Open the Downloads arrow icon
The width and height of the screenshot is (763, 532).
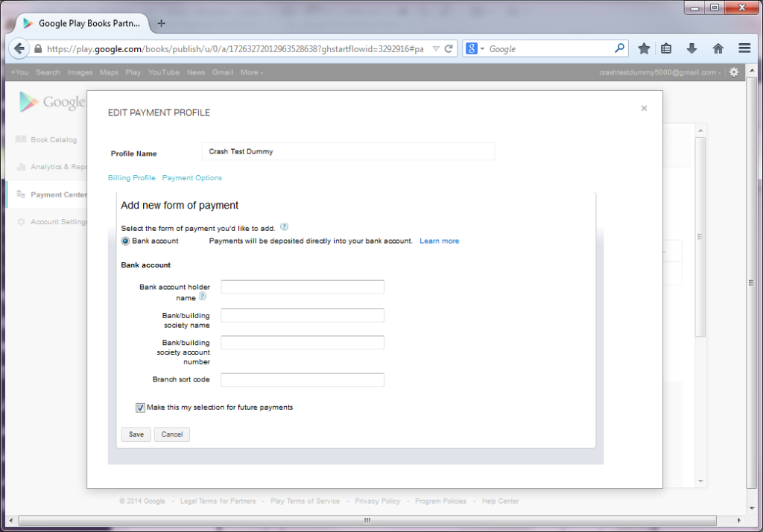(691, 48)
